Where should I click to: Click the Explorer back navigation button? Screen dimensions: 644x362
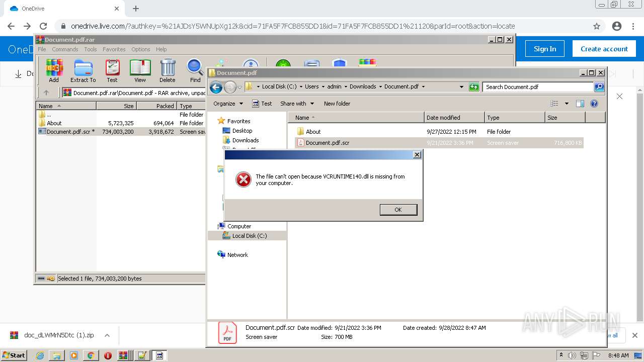[216, 87]
